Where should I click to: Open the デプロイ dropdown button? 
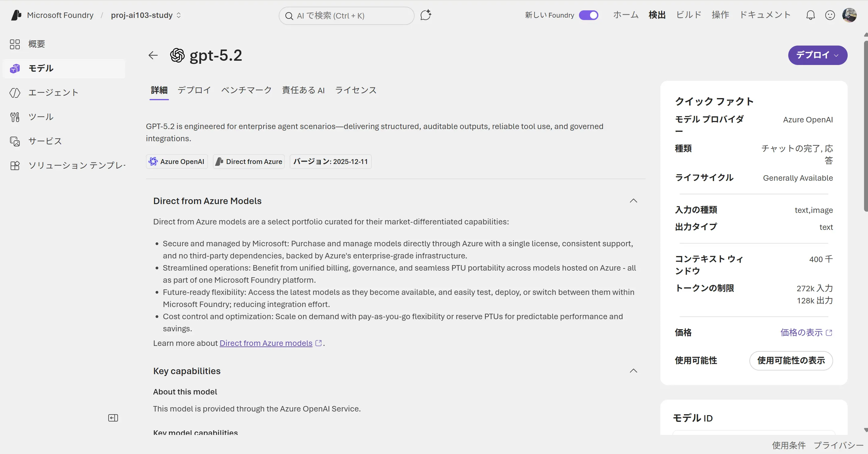(817, 55)
